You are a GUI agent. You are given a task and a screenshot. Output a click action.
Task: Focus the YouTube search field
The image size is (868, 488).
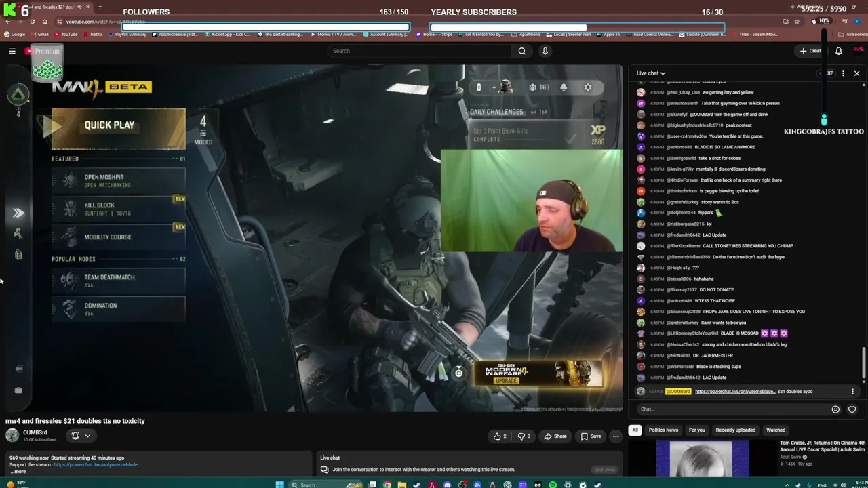[x=420, y=51]
